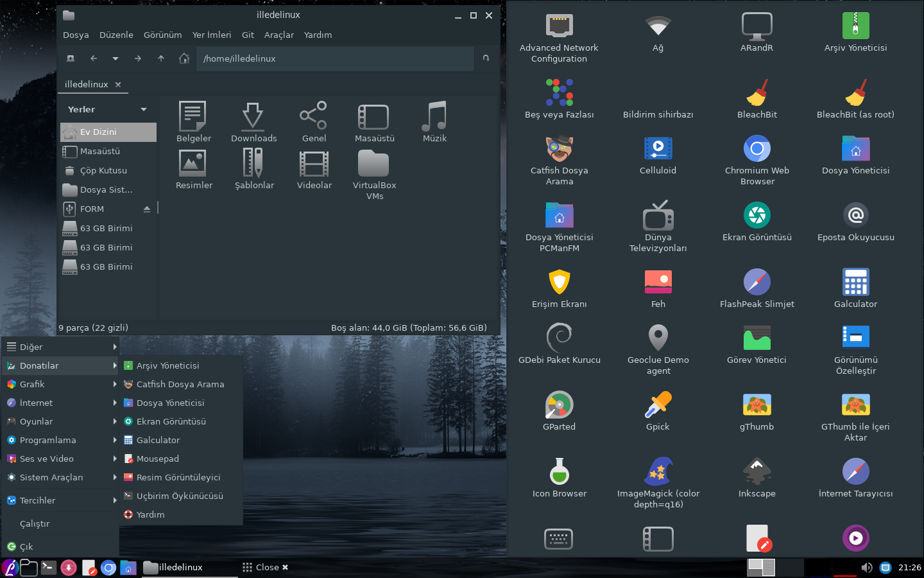The image size is (924, 578).
Task: Open Ekran Görüntüsü from app grid
Action: pos(757,222)
